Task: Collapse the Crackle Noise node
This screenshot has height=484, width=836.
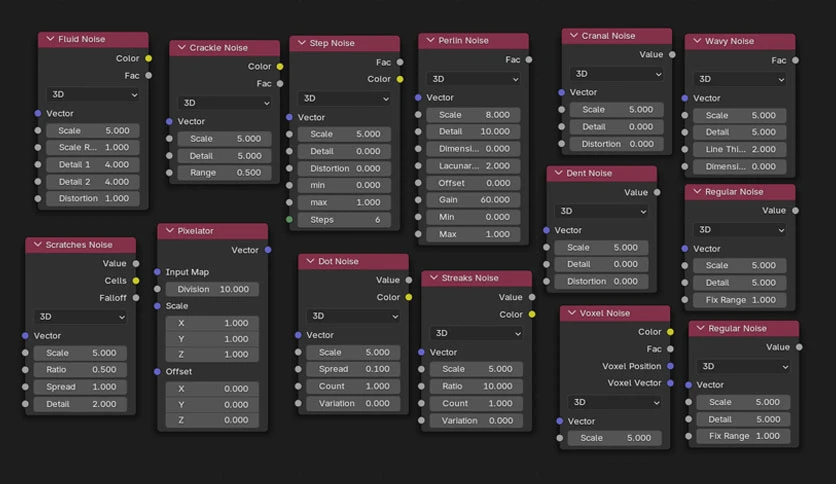Action: click(x=182, y=47)
